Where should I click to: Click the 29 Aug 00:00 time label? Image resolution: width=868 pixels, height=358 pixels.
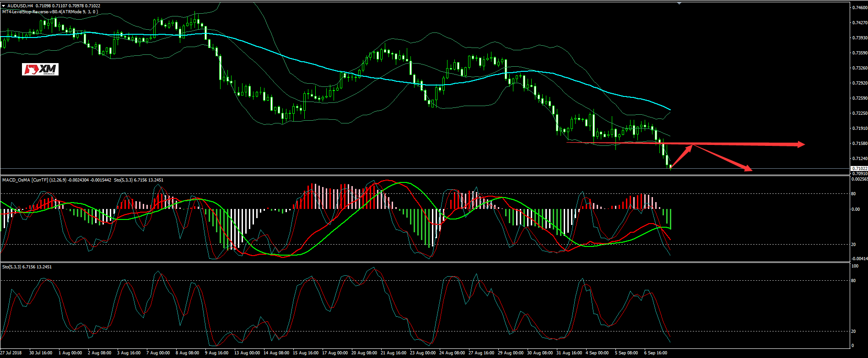point(511,353)
